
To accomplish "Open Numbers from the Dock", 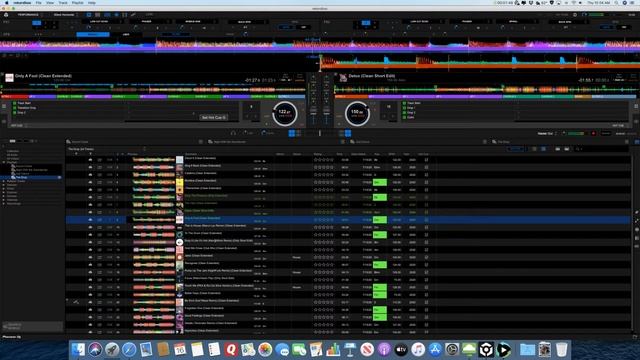I will (x=333, y=350).
